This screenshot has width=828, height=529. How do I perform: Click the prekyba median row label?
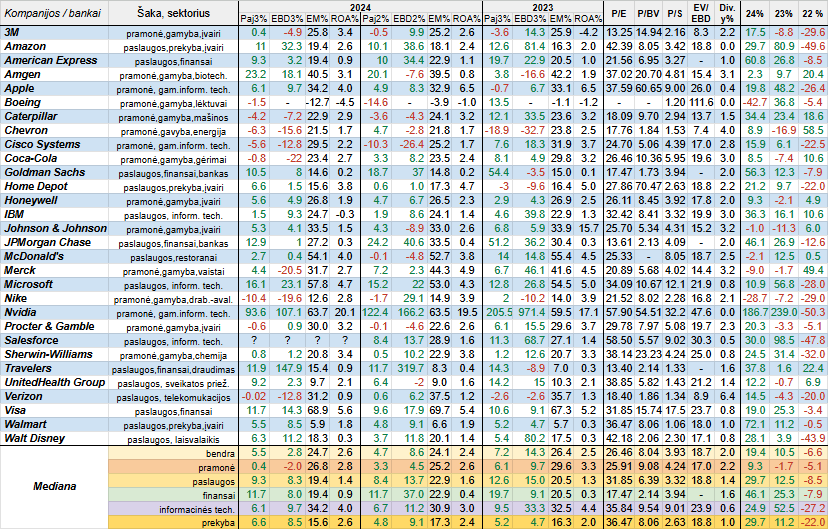[x=173, y=523]
